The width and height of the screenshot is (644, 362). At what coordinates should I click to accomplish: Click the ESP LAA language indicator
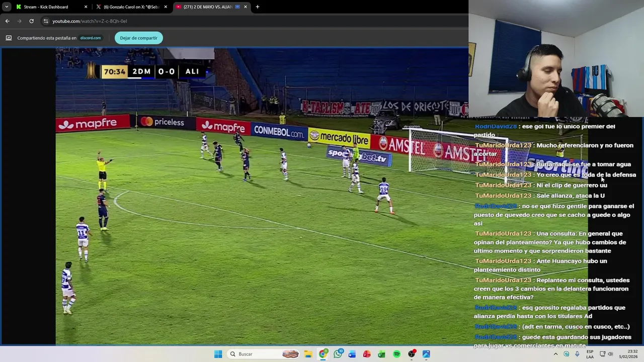tap(590, 354)
